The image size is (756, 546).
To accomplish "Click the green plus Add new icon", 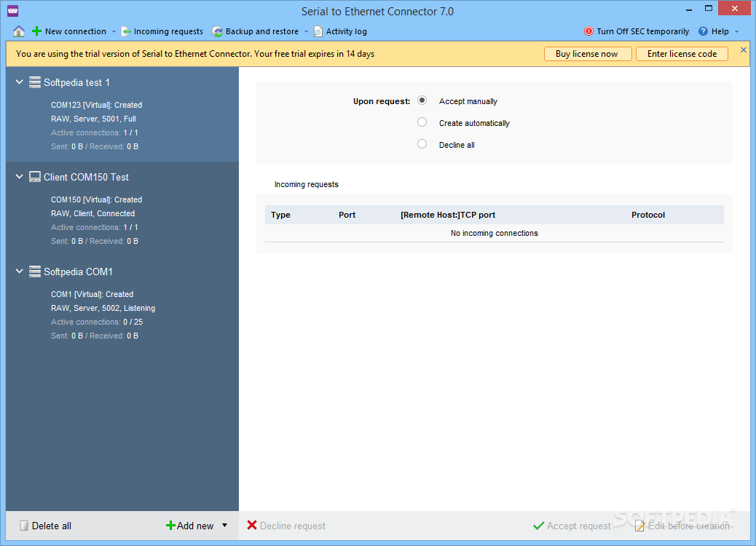I will 170,526.
